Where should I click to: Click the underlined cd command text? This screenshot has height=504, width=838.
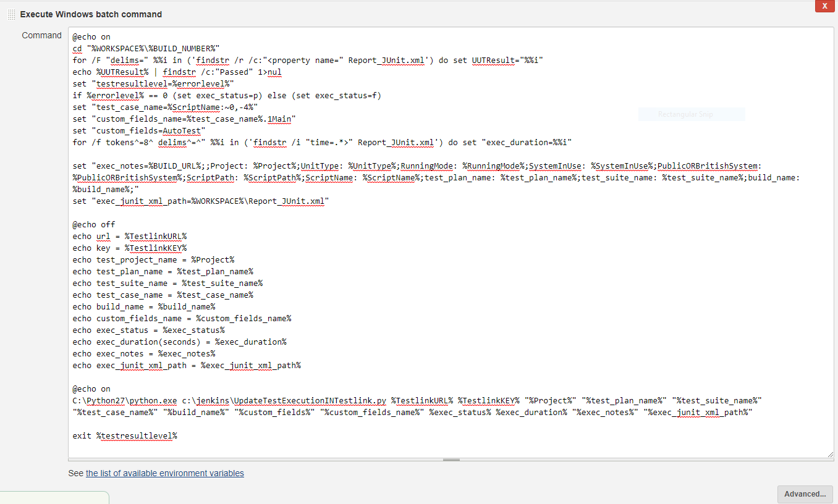75,48
